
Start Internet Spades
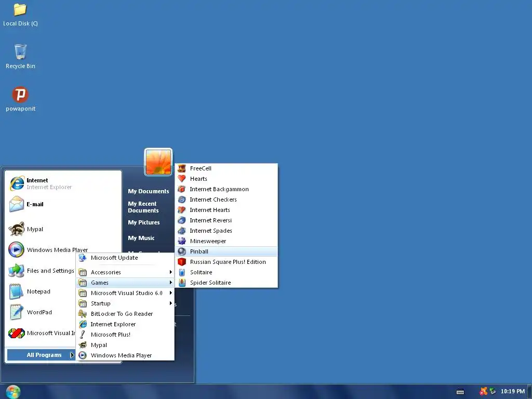[227, 231]
